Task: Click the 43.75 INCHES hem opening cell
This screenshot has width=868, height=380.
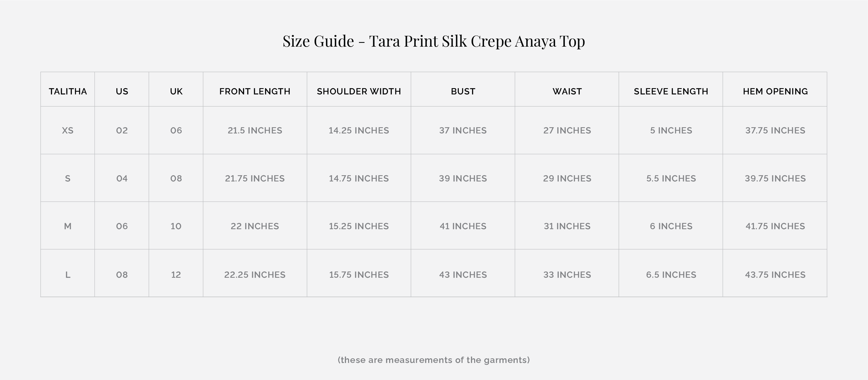Action: click(775, 275)
